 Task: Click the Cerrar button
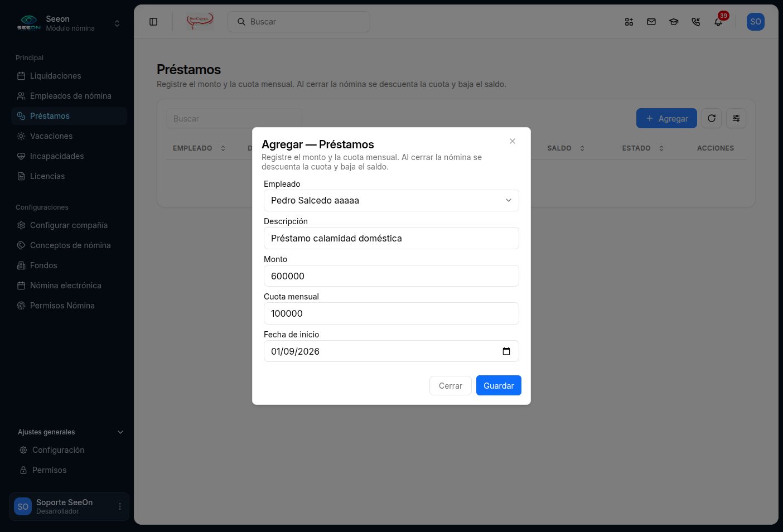click(451, 386)
